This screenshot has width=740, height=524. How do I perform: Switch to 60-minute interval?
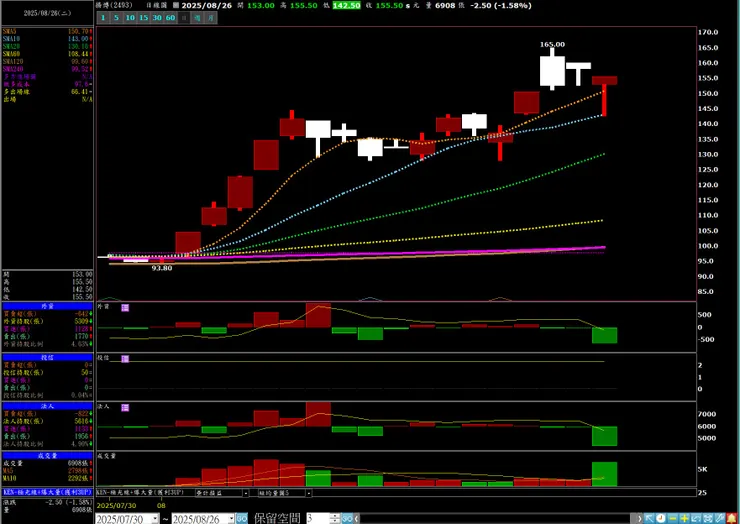pyautogui.click(x=171, y=18)
